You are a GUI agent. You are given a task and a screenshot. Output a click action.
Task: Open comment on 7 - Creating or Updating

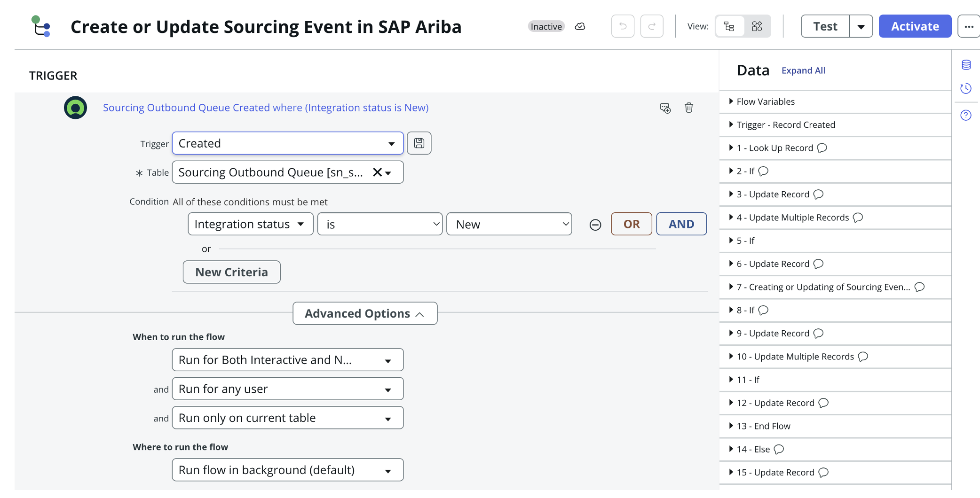[919, 287]
